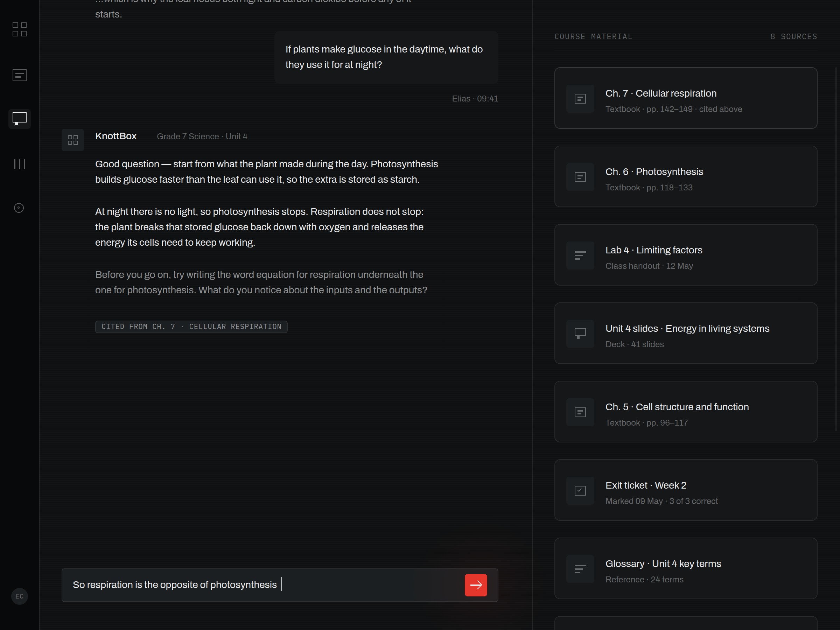840x630 pixels.
Task: Open the circular target icon in sidebar
Action: (x=19, y=208)
